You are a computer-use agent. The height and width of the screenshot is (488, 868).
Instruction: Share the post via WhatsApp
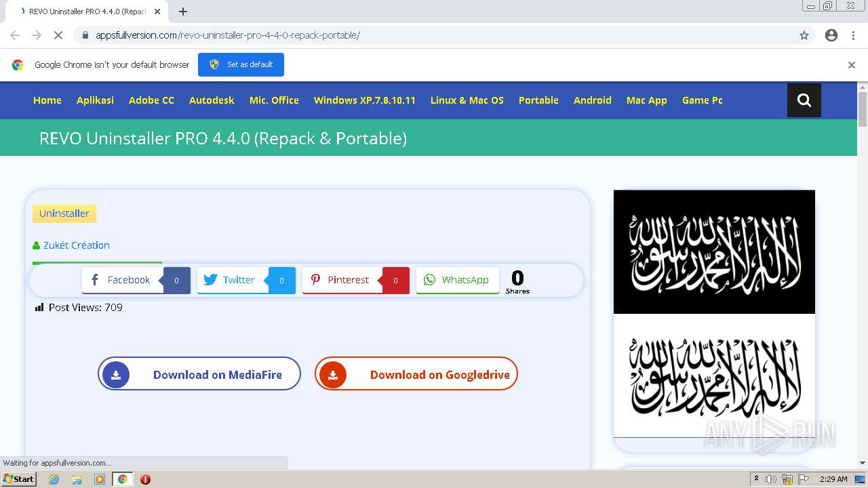(x=458, y=281)
